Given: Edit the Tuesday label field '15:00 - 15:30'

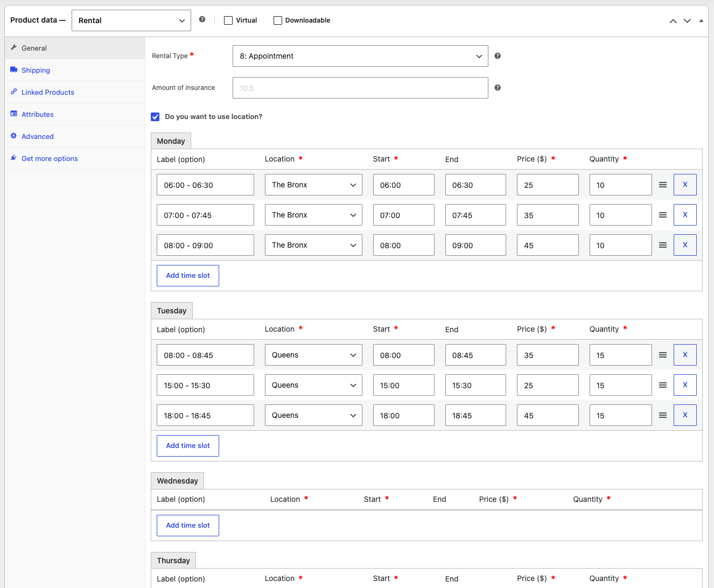Looking at the screenshot, I should click(x=205, y=385).
